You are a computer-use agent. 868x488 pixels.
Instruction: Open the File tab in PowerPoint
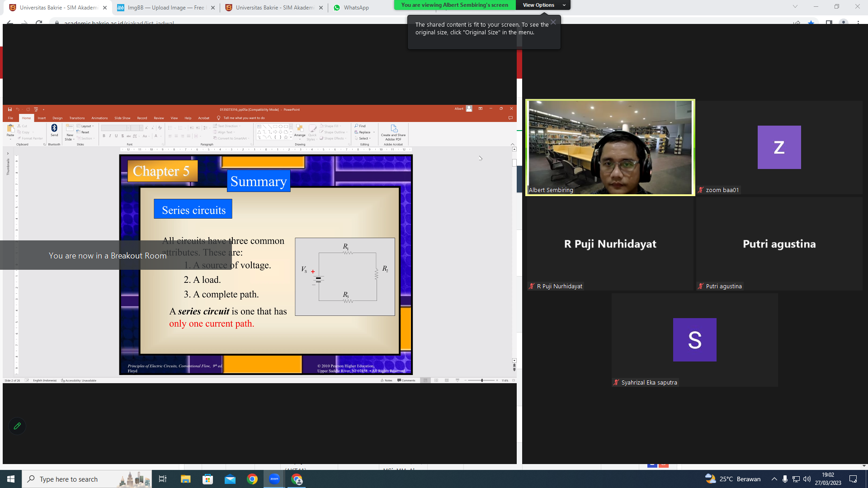coord(10,118)
